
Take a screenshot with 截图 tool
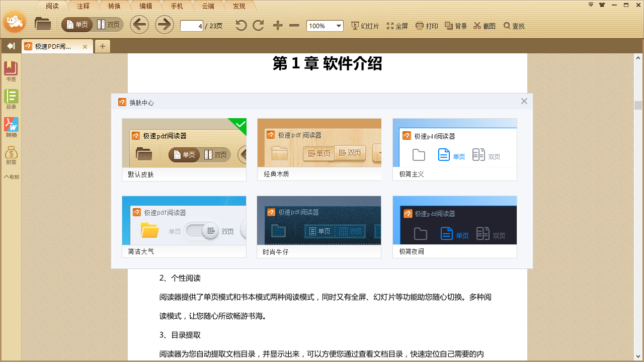484,26
